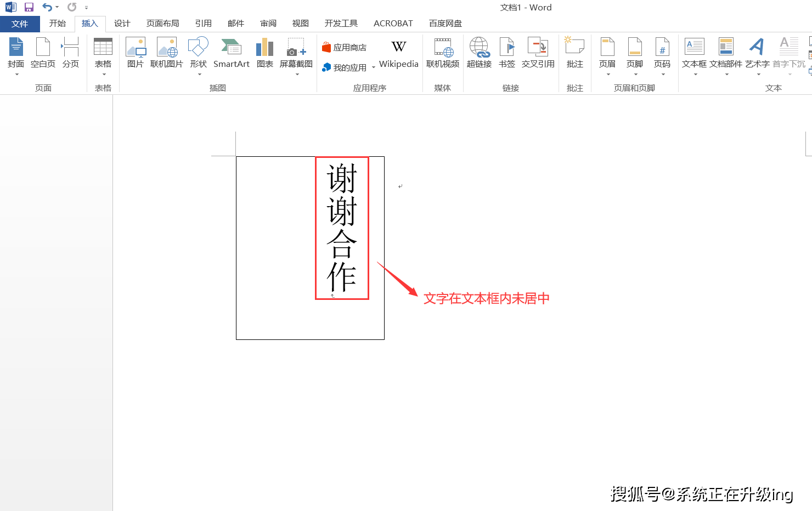Click the Save icon in quick access toolbar
The height and width of the screenshot is (511, 812).
pos(29,7)
